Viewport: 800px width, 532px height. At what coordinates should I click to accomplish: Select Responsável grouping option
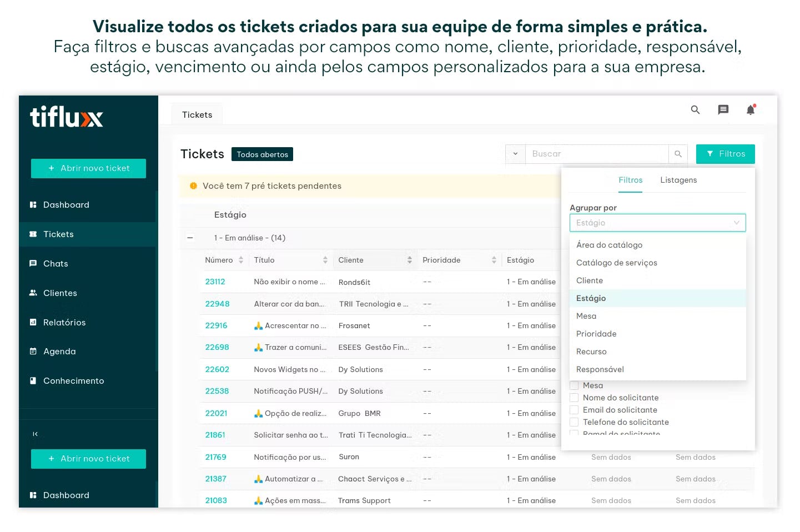click(658, 369)
